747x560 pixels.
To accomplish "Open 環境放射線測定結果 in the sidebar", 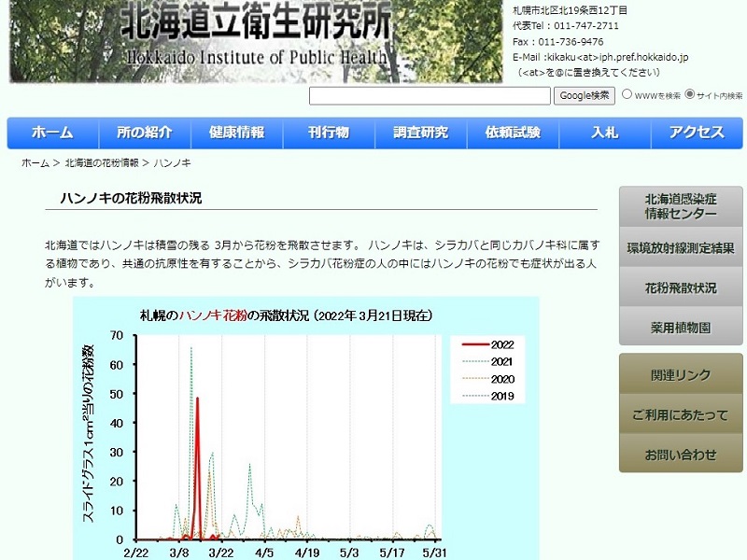I will [x=681, y=247].
